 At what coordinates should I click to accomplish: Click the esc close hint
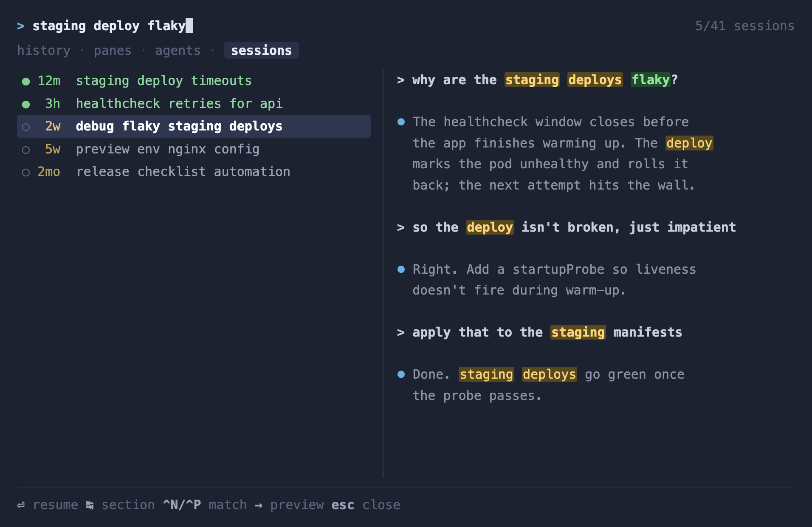(366, 505)
